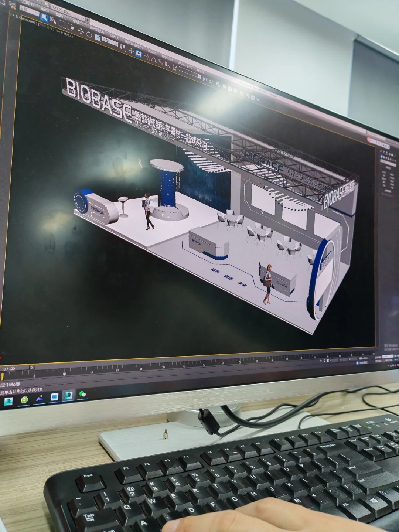Viewport: 399px width, 532px height.
Task: Activate the Select Object tool
Action: [44, 17]
